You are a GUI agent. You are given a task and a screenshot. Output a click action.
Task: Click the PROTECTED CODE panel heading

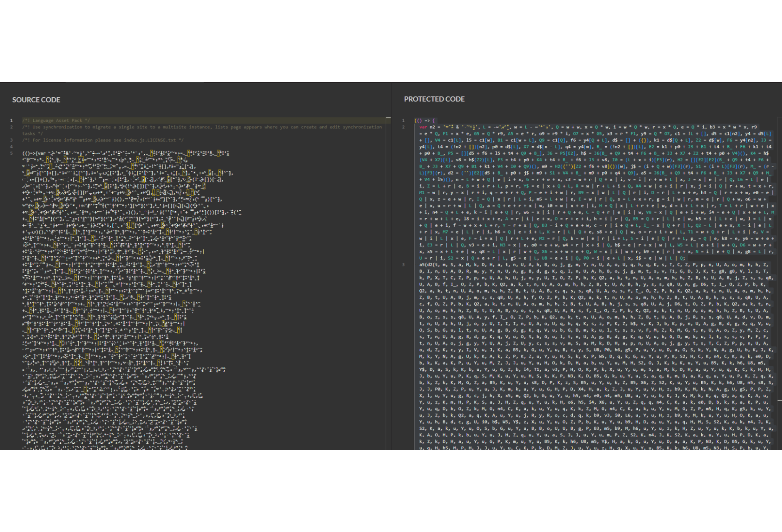[x=434, y=99]
